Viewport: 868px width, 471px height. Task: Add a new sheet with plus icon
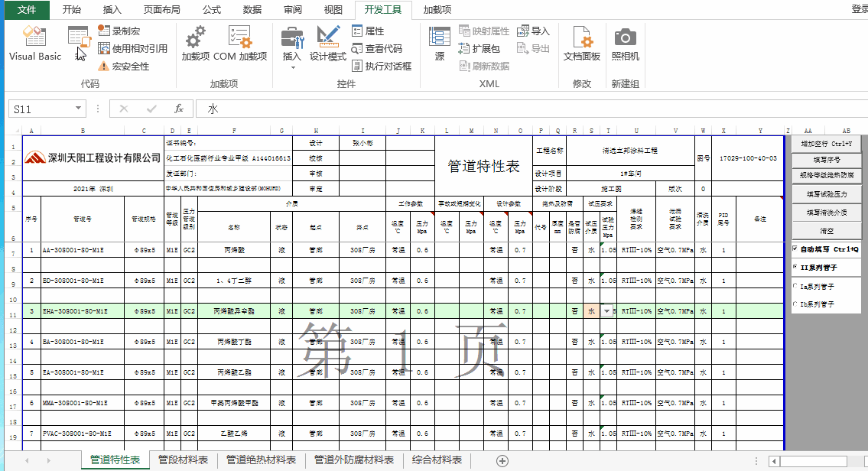coord(502,460)
